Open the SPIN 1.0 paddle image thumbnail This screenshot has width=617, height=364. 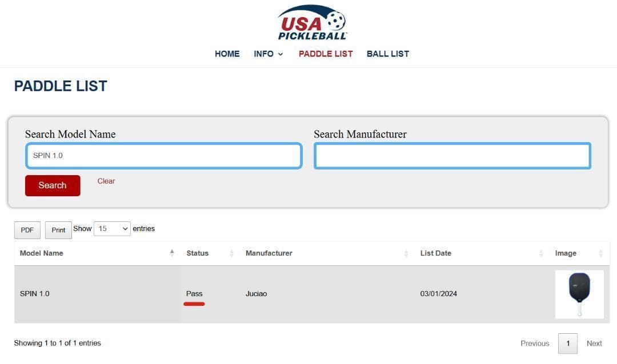pyautogui.click(x=579, y=294)
